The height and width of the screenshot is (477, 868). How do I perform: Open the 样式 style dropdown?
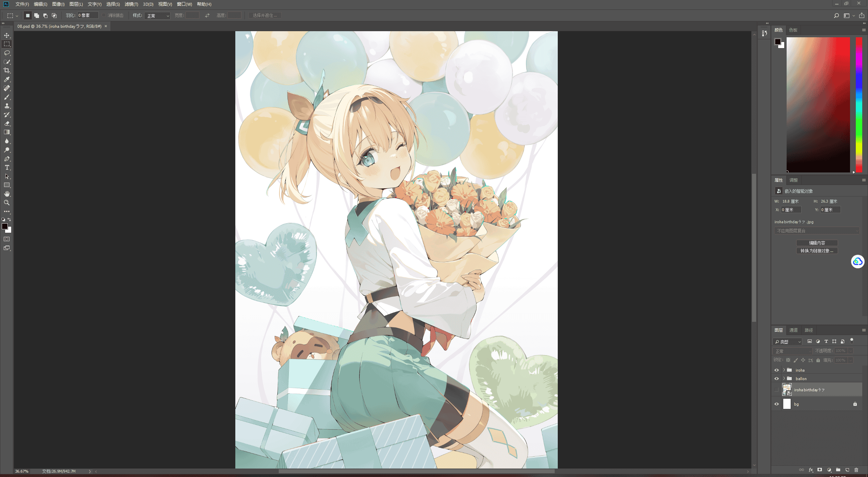click(x=157, y=16)
